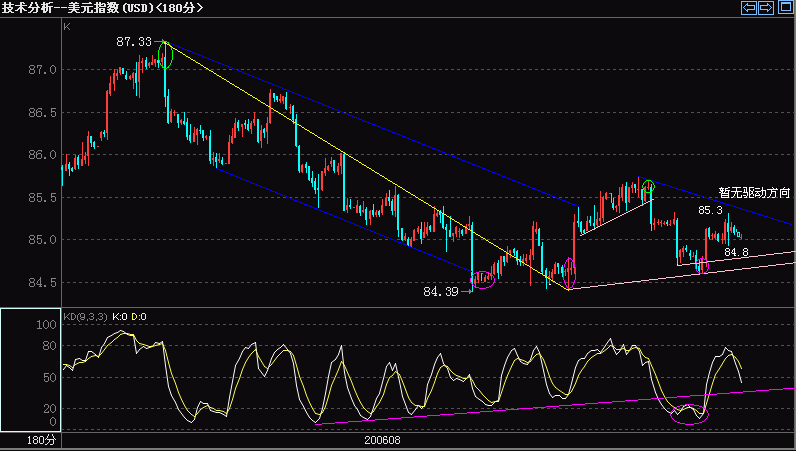Screen dimensions: 796x451
Task: Click the 180分 period label in the bottom corner
Action: pos(41,440)
